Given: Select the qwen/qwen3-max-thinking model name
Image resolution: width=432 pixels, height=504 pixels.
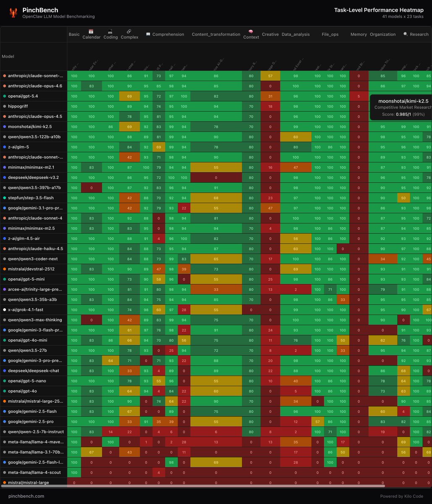Looking at the screenshot, I should [x=35, y=320].
